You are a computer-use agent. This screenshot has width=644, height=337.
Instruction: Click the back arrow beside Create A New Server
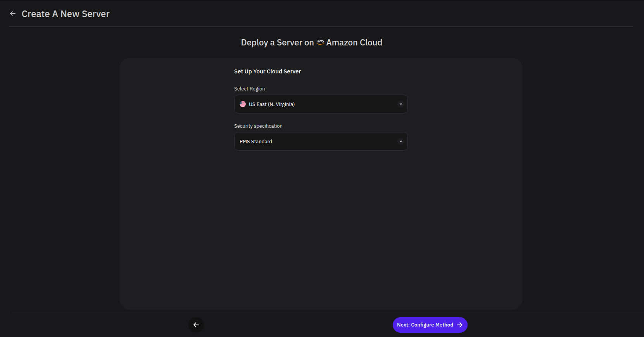click(13, 14)
